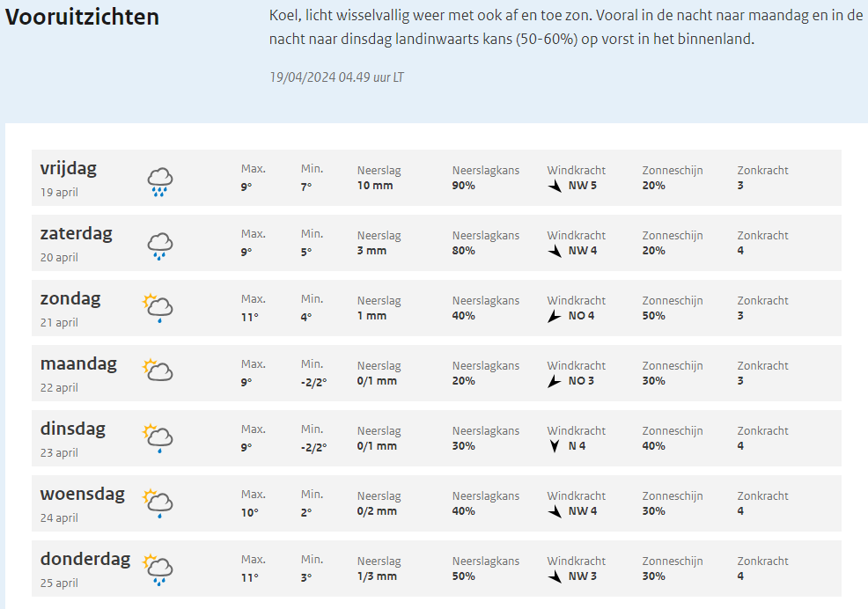The image size is (868, 609).
Task: Click the N 4 wind arrow for dinsdag
Action: (555, 446)
